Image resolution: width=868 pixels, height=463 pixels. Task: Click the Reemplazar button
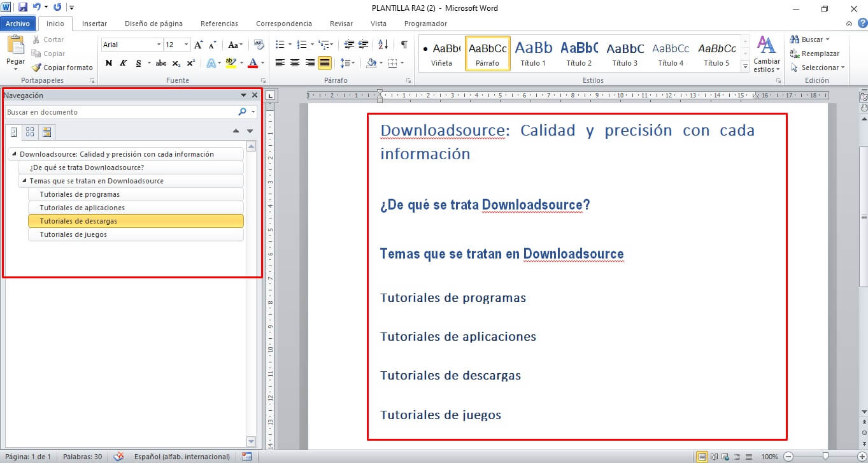[x=815, y=53]
